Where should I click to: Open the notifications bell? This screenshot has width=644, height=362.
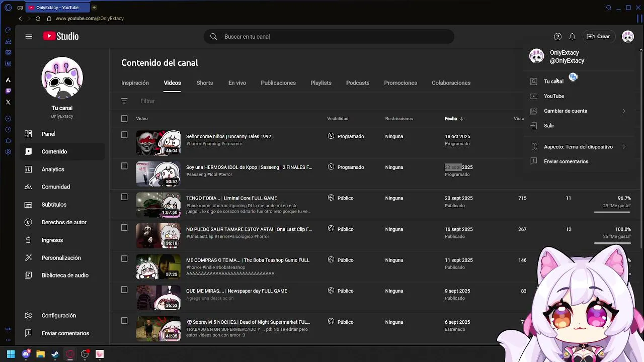click(x=572, y=37)
